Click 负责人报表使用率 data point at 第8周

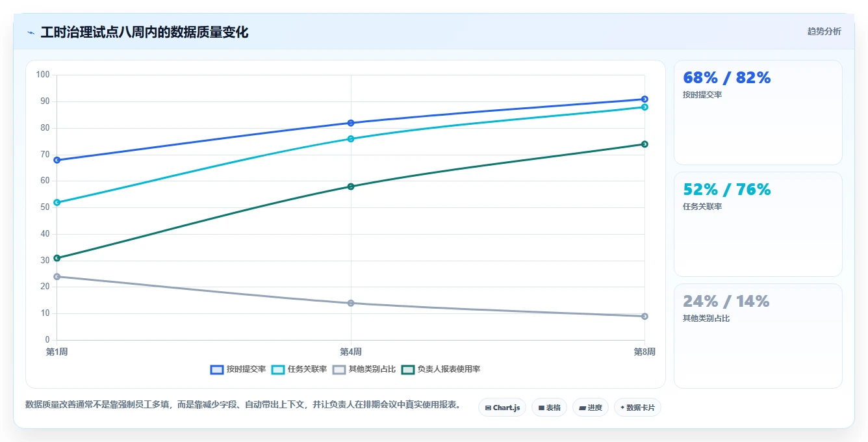pos(645,144)
